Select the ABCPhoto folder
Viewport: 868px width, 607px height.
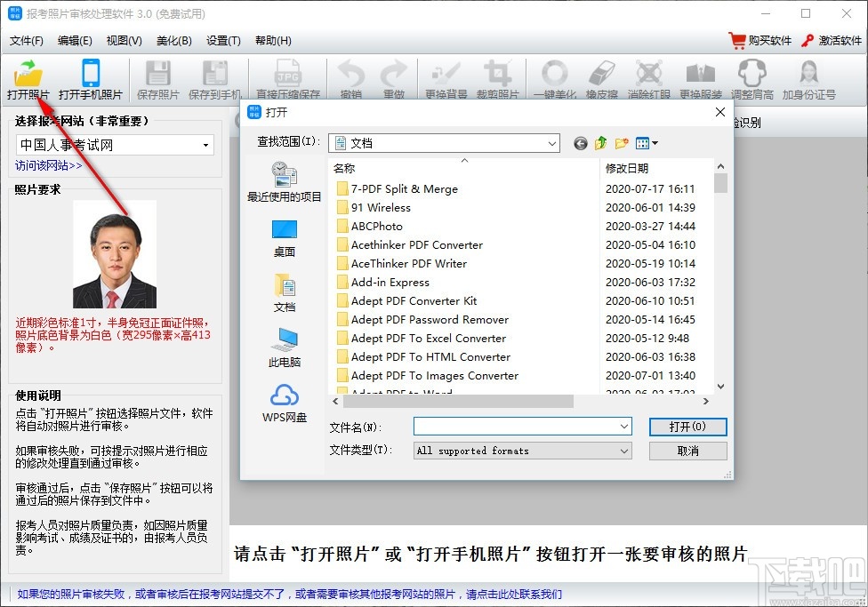pos(369,227)
